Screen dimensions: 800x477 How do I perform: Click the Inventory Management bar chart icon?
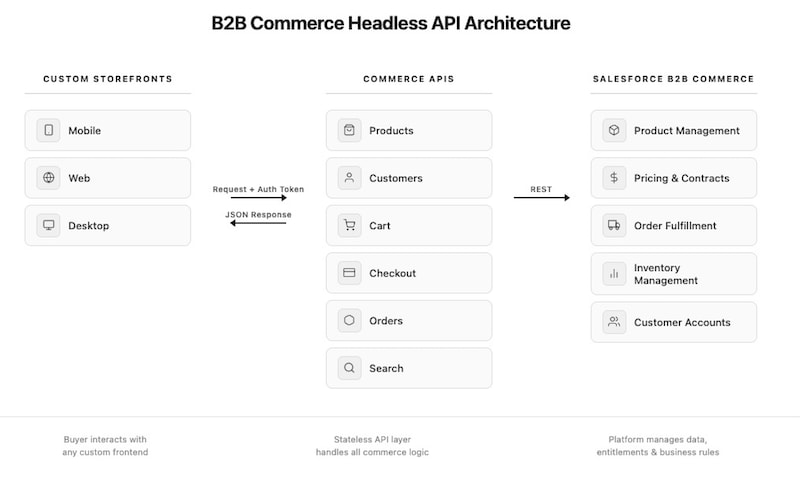point(614,273)
